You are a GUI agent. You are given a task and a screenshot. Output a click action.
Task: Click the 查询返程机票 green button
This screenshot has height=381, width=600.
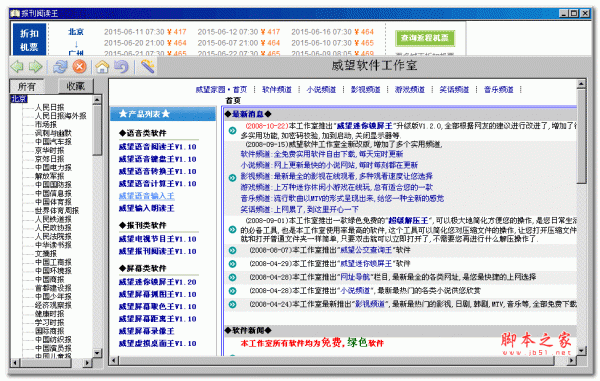pos(425,38)
